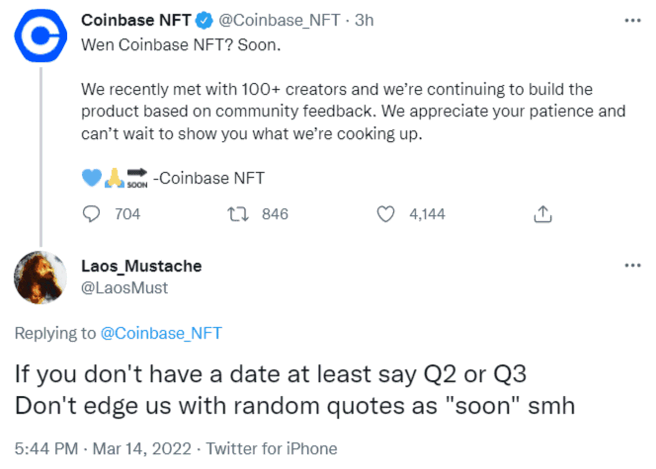Image resolution: width=656 pixels, height=469 pixels.
Task: Click the 846 retweets count
Action: 274,214
